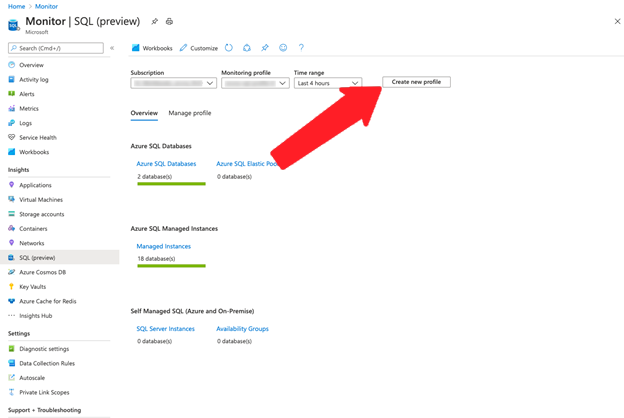Click the toolbar pin icon
Image resolution: width=624 pixels, height=418 pixels.
pyautogui.click(x=265, y=48)
